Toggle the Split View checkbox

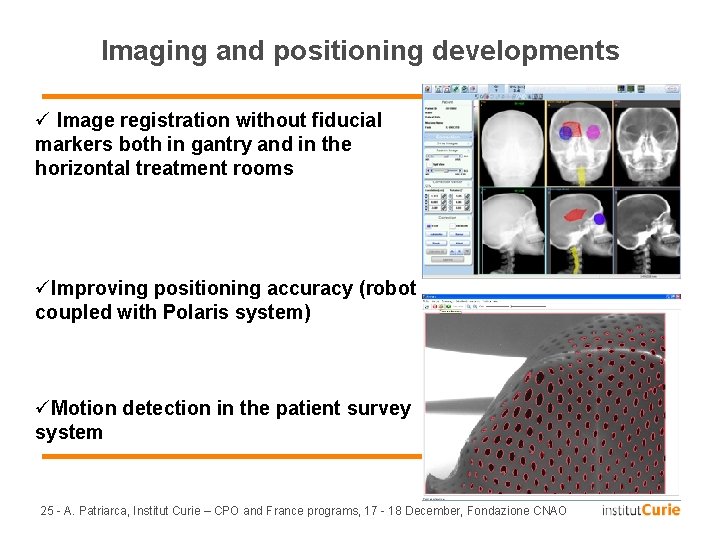tap(430, 164)
